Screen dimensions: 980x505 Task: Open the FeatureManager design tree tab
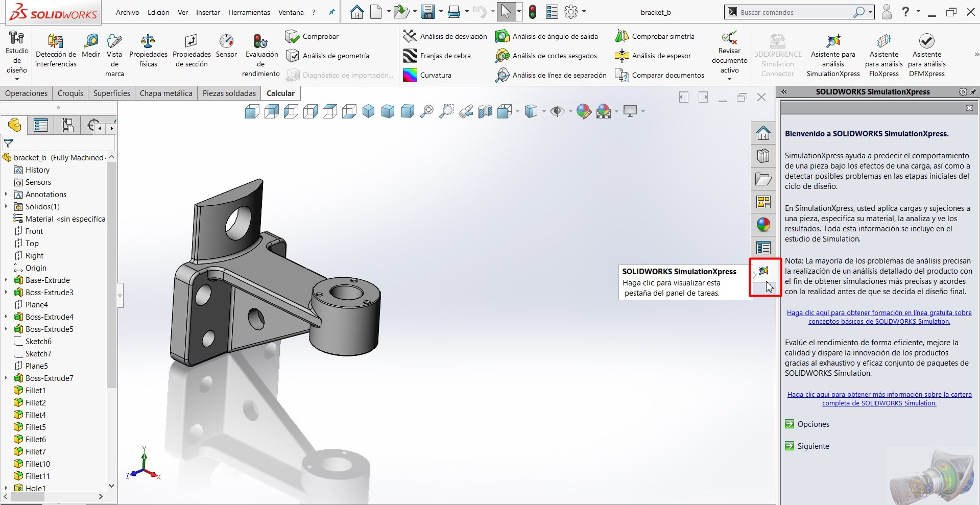click(14, 125)
